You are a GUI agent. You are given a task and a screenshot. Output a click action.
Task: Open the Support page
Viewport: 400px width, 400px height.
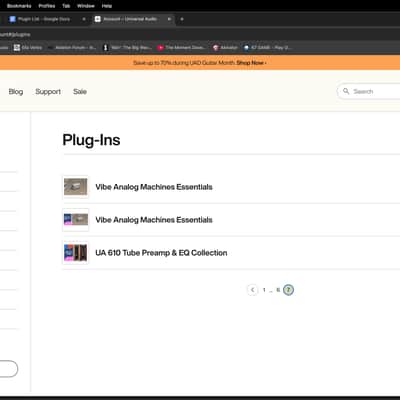48,92
